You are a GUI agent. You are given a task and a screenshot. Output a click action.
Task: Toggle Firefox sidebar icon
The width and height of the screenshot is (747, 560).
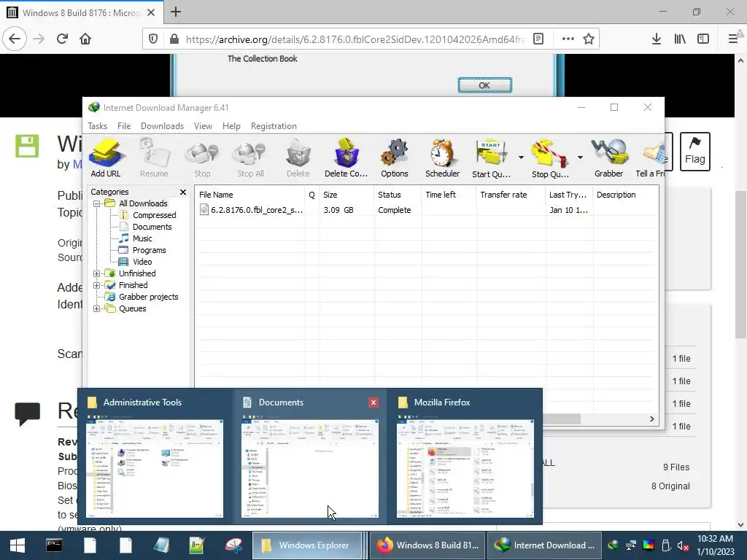tap(703, 39)
